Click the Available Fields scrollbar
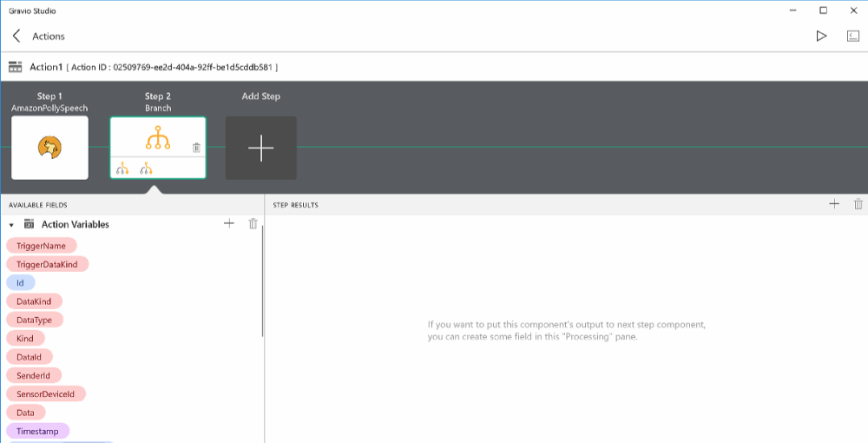The image size is (868, 443). click(262, 281)
